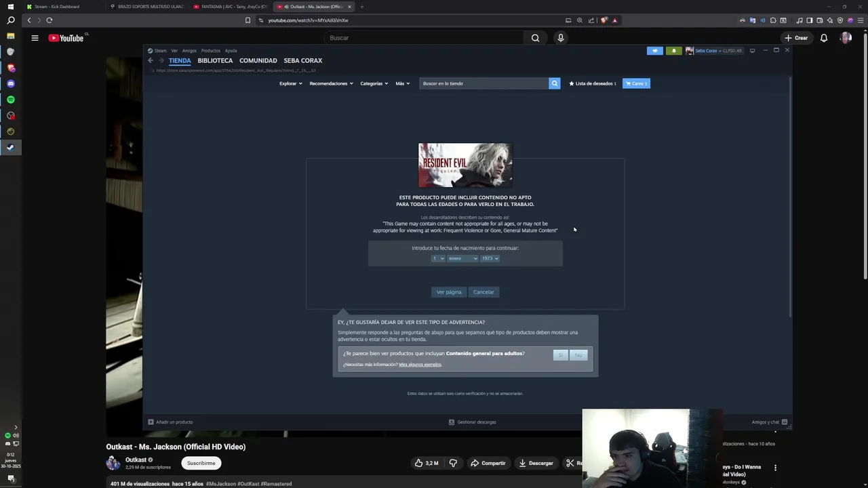Viewport: 868px width, 488px height.
Task: Open the browser main menu icon
Action: [860, 20]
